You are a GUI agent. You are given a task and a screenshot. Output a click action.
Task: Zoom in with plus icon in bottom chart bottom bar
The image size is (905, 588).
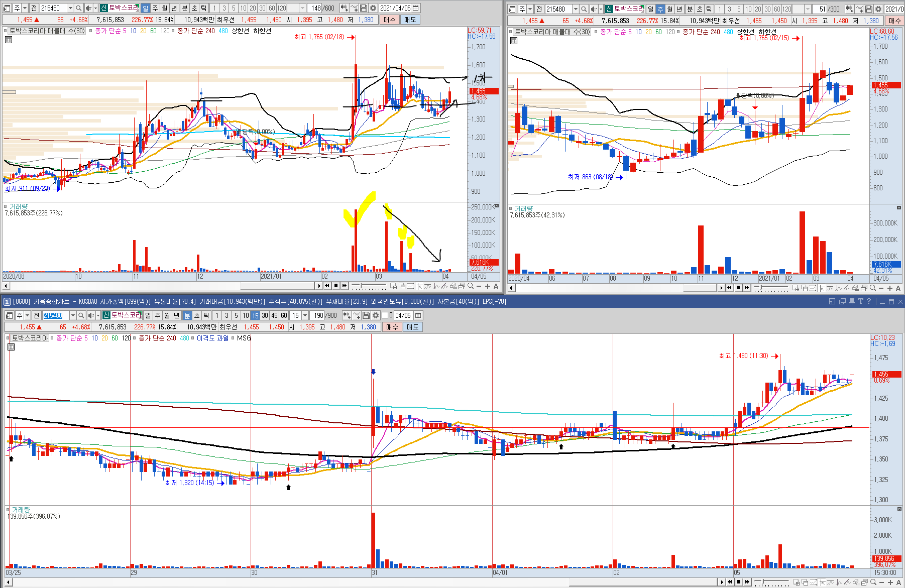click(x=890, y=582)
